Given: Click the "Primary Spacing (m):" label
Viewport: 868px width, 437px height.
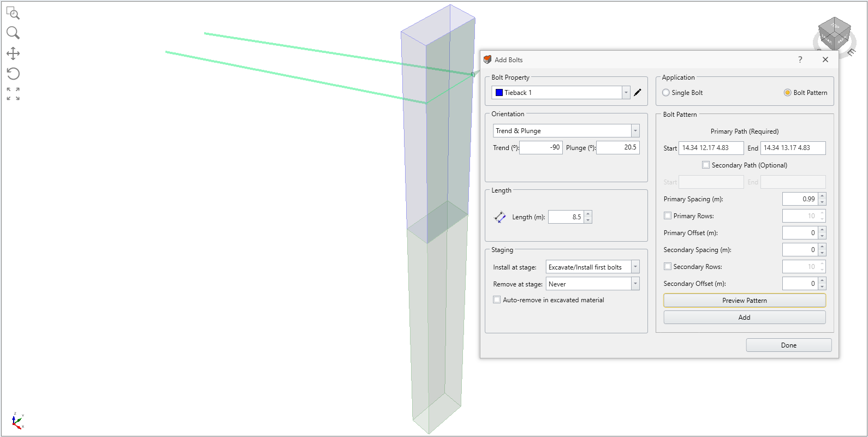Looking at the screenshot, I should [694, 199].
